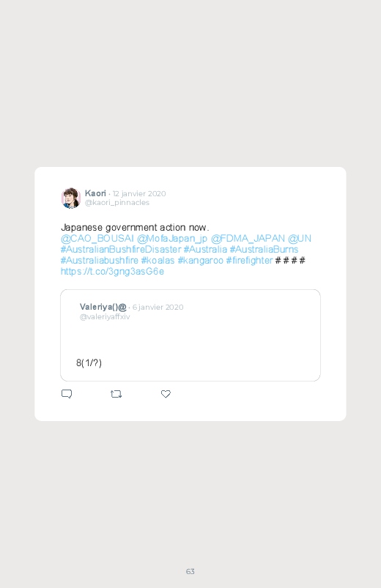The width and height of the screenshot is (381, 588).
Task: Open the #kangaroo hashtag
Action: click(x=201, y=260)
